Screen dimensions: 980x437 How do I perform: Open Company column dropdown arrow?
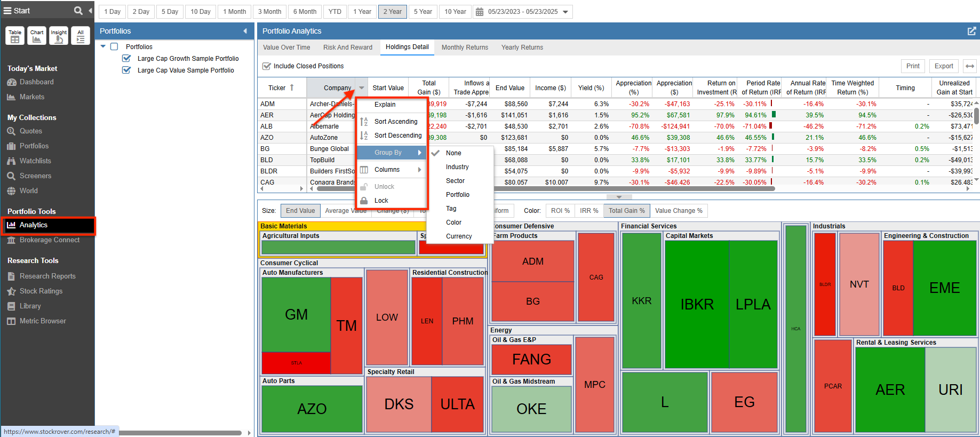tap(362, 88)
